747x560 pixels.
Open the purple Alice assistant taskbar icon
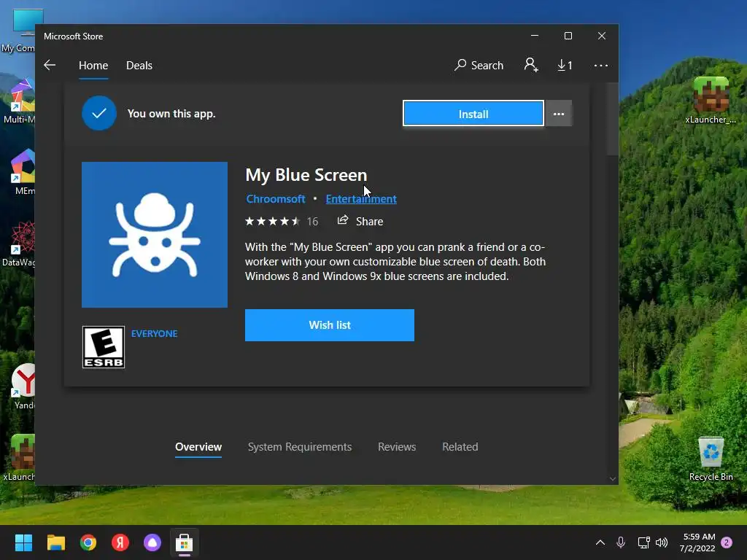[x=152, y=542]
